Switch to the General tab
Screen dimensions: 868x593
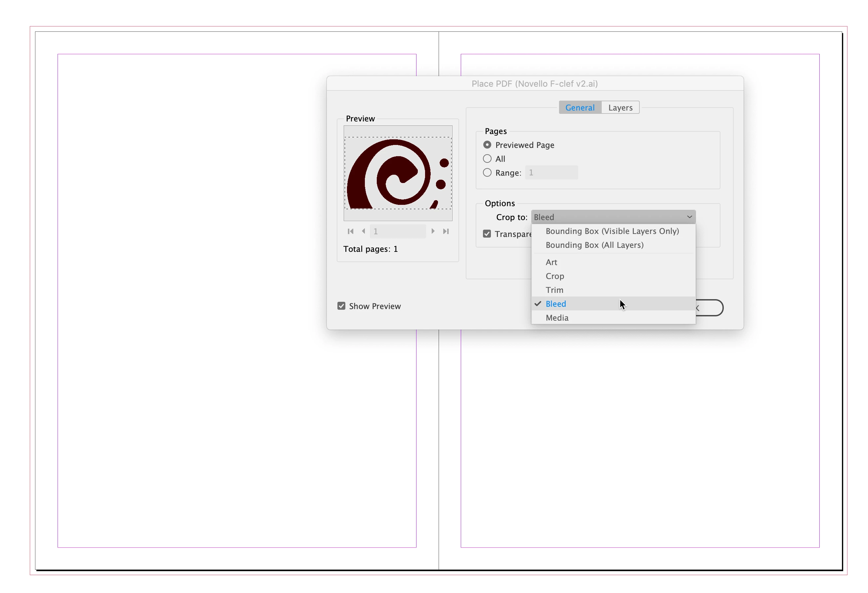click(580, 108)
